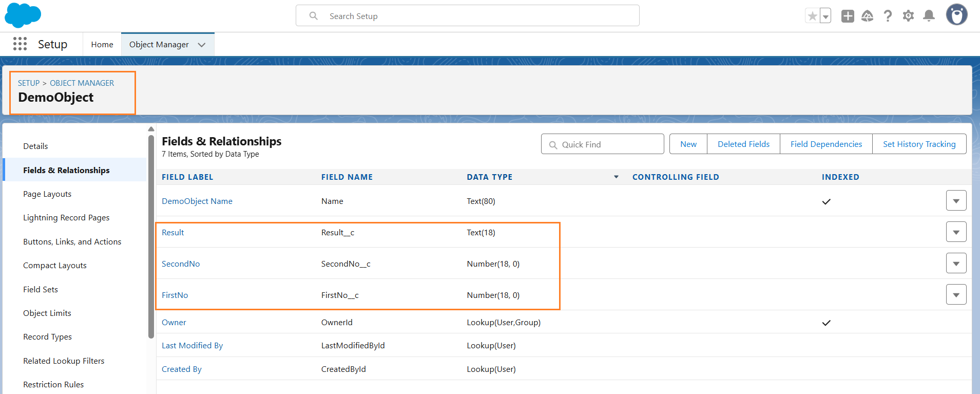This screenshot has height=394, width=980.
Task: Open actions dropdown for DemoObject Name row
Action: click(956, 201)
